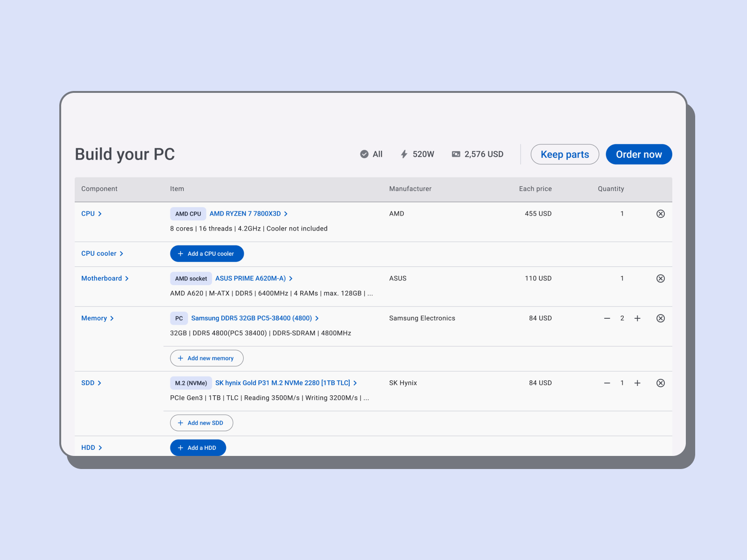Click the Keep parts button
Screen dimensions: 747x560
(x=565, y=154)
